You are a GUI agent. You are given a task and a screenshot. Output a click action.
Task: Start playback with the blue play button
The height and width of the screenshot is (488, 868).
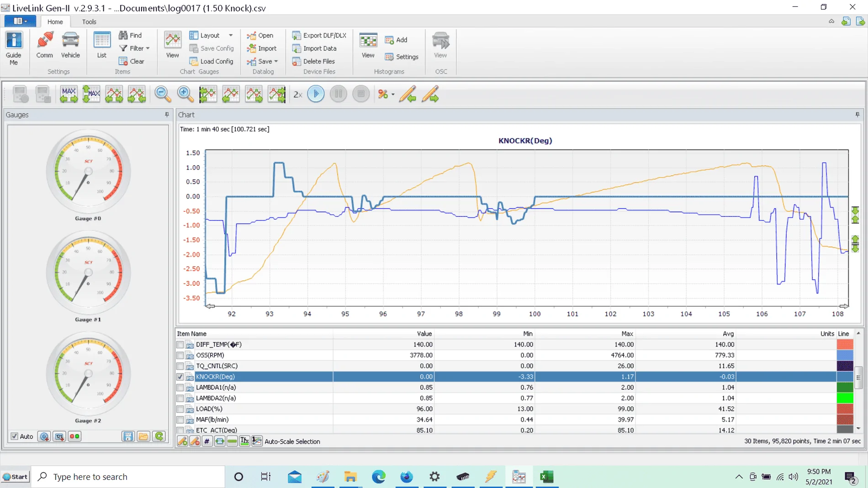(316, 94)
